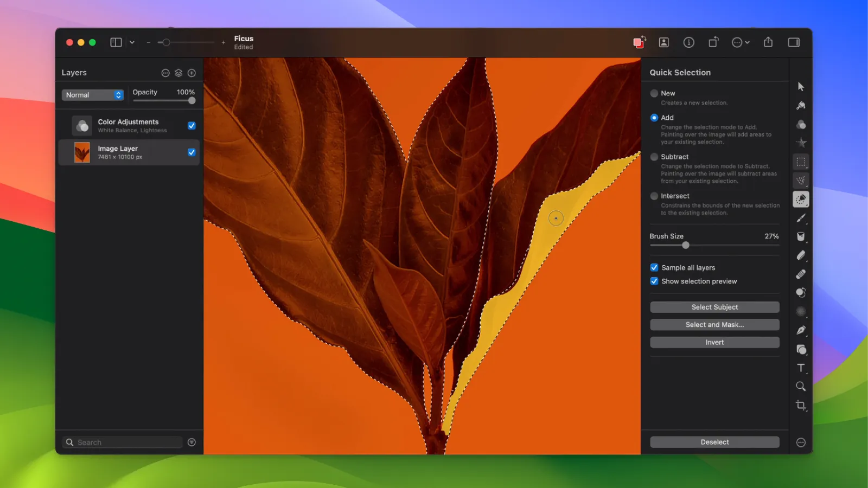Choose the Erase tool
This screenshot has height=488, width=868.
801,255
